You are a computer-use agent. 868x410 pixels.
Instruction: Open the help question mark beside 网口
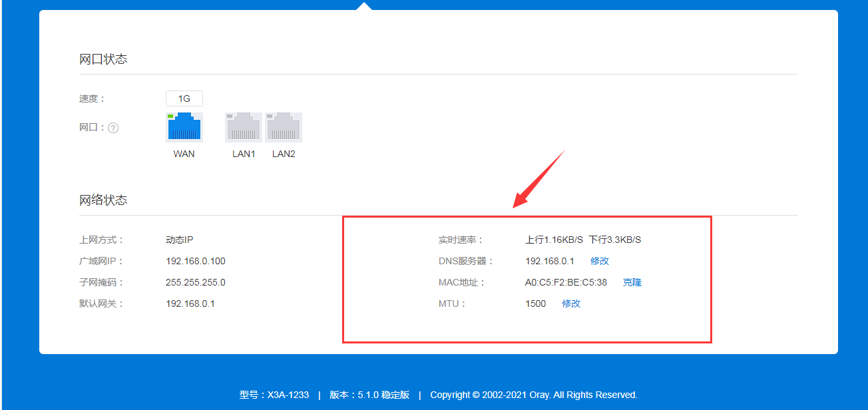pos(113,128)
